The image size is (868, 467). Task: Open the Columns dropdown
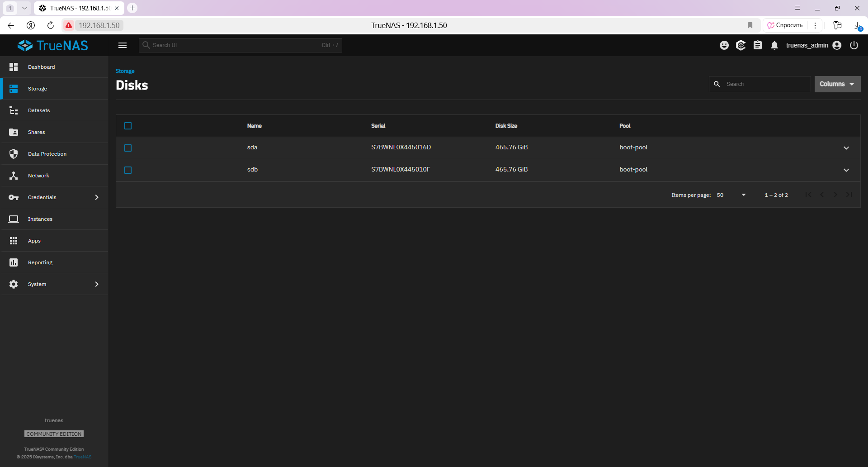tap(837, 84)
